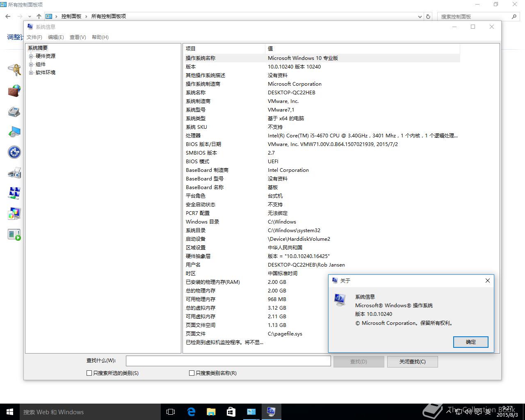This screenshot has height=420, width=525.
Task: Open File Explorer from taskbar
Action: click(211, 412)
